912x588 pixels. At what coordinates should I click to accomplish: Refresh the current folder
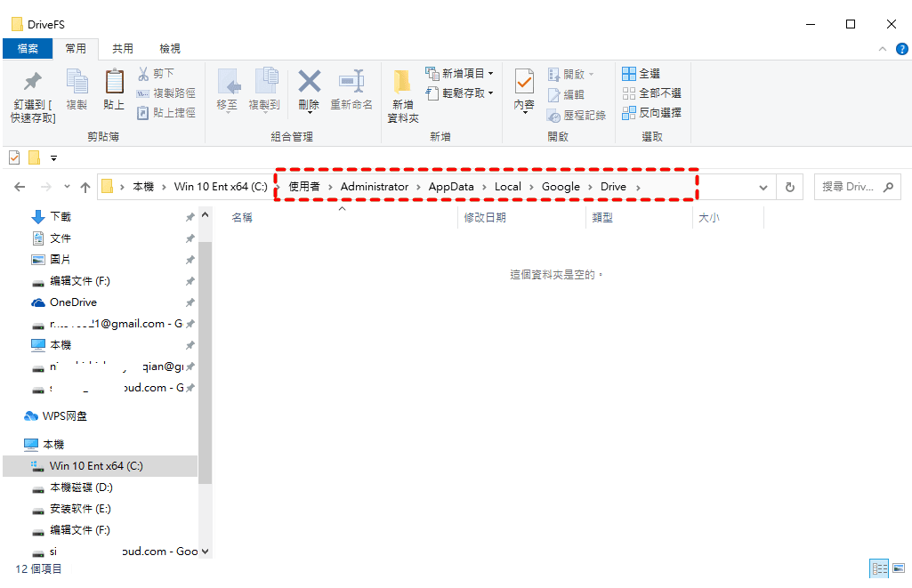[x=790, y=188]
